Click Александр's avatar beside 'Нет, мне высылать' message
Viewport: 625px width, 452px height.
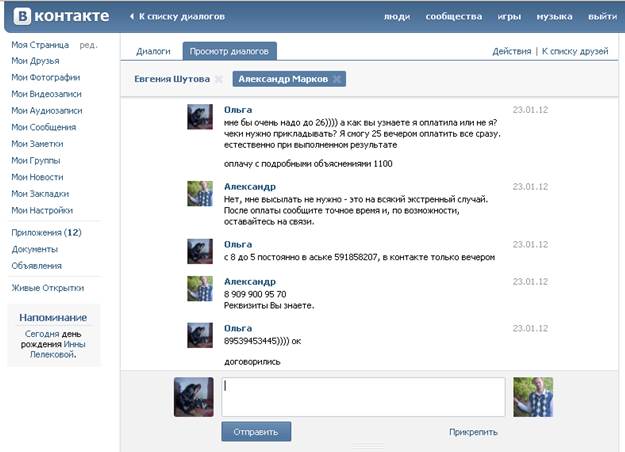200,194
